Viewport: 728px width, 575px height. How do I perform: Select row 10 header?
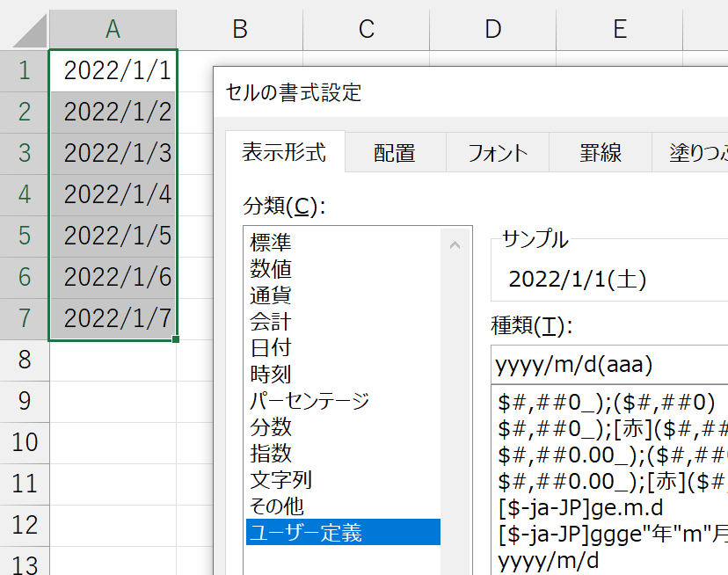pyautogui.click(x=24, y=442)
